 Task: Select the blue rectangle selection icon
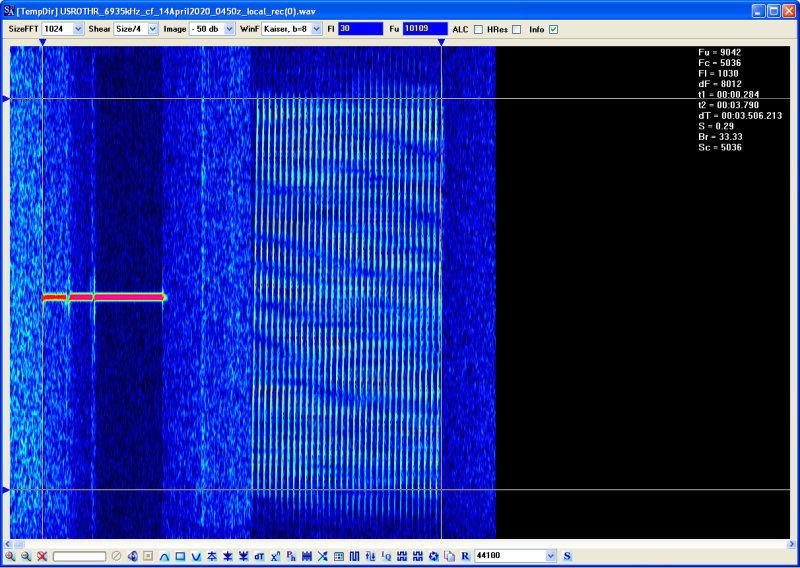point(180,556)
